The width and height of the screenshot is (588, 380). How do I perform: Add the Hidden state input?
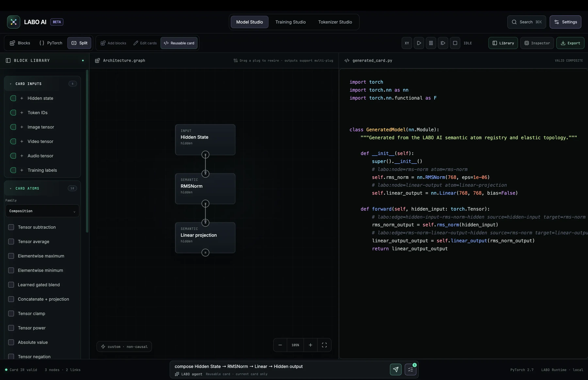42,98
